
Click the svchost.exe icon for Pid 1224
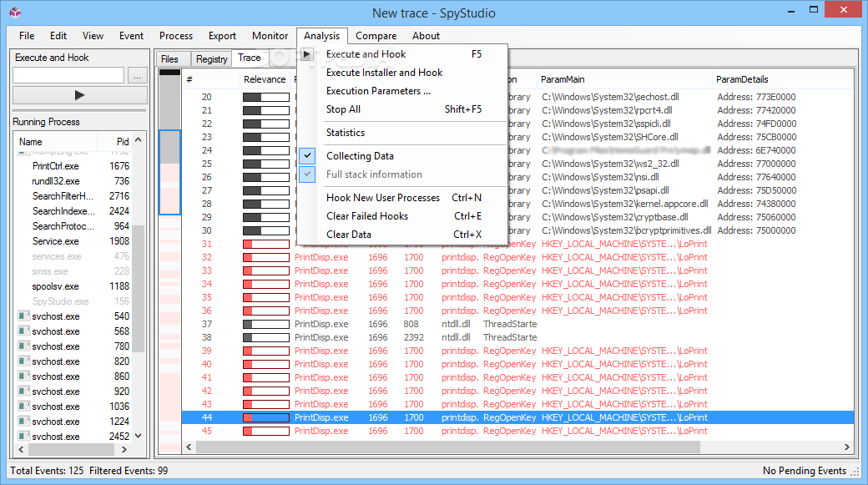tap(23, 422)
